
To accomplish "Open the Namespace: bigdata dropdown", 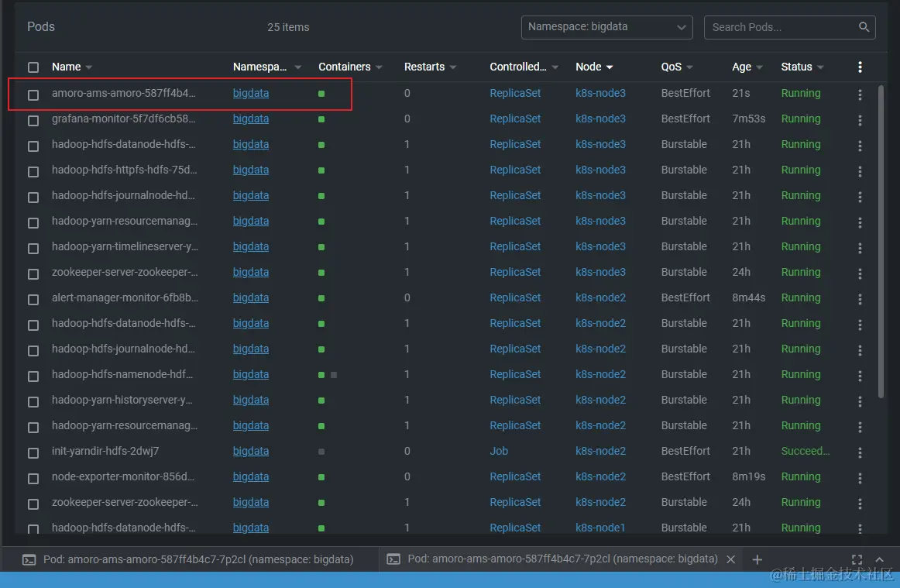I will point(606,27).
